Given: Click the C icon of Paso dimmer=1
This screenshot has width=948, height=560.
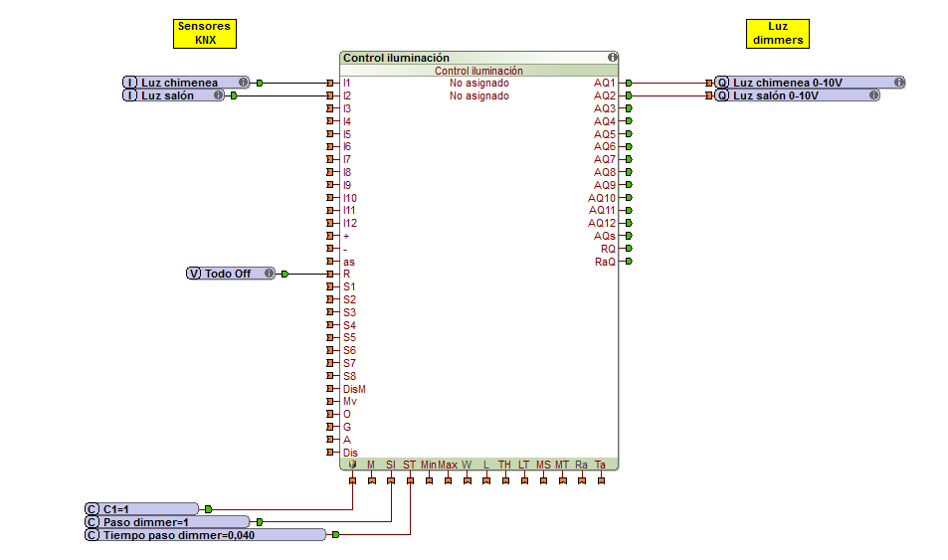Looking at the screenshot, I should pos(93,522).
